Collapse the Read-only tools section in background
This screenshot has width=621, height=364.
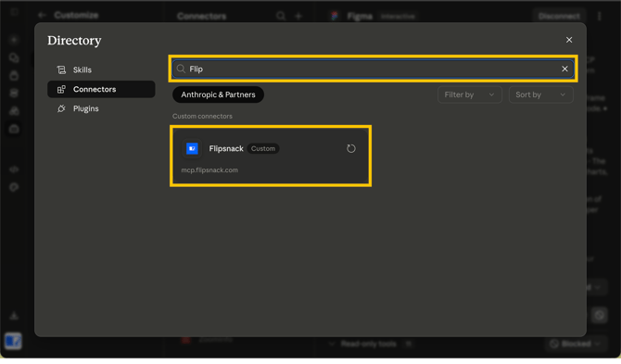332,344
